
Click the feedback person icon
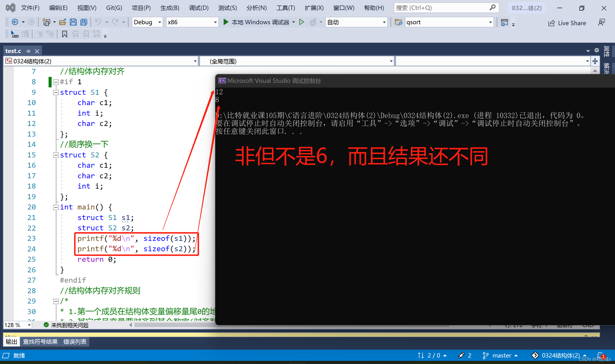(x=601, y=22)
